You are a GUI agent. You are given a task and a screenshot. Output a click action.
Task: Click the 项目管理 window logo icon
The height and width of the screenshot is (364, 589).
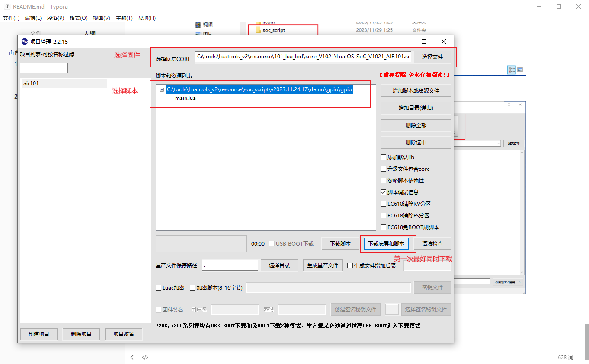[x=25, y=42]
